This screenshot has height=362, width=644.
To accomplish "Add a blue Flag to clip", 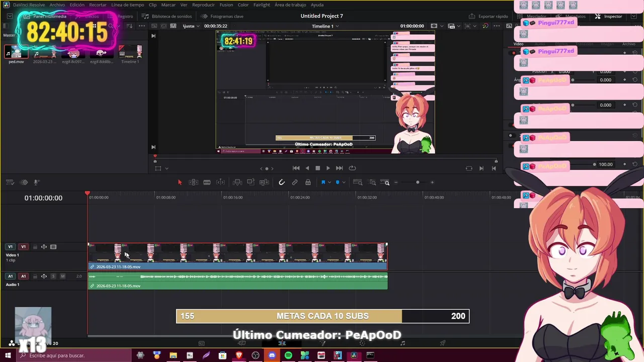I will point(323,183).
